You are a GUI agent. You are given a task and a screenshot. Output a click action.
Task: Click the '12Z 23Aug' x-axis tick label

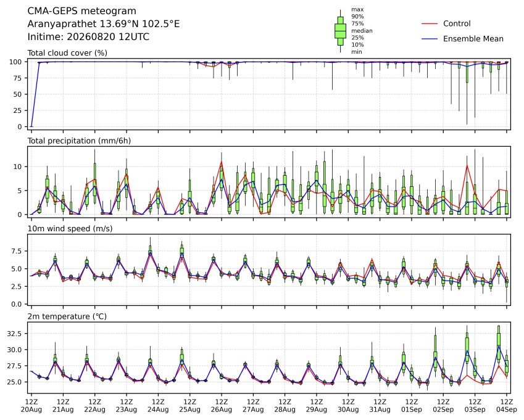point(127,406)
